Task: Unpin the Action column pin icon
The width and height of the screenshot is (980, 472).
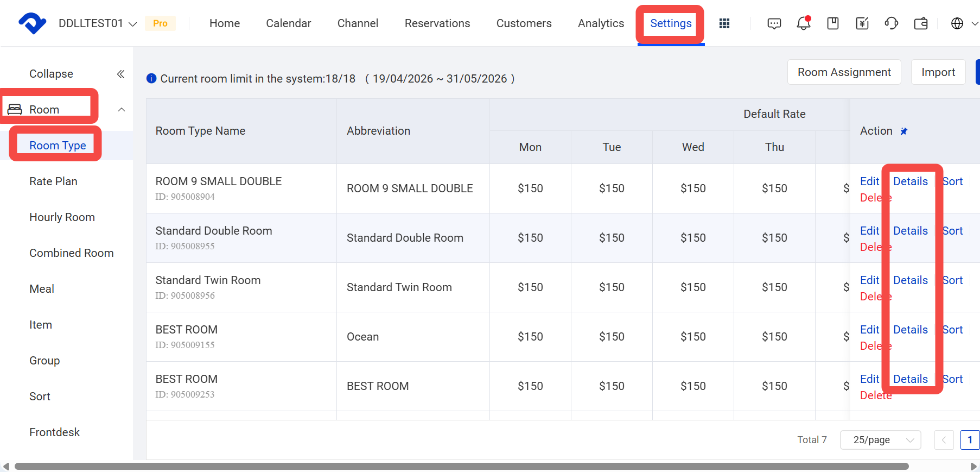Action: click(x=904, y=131)
